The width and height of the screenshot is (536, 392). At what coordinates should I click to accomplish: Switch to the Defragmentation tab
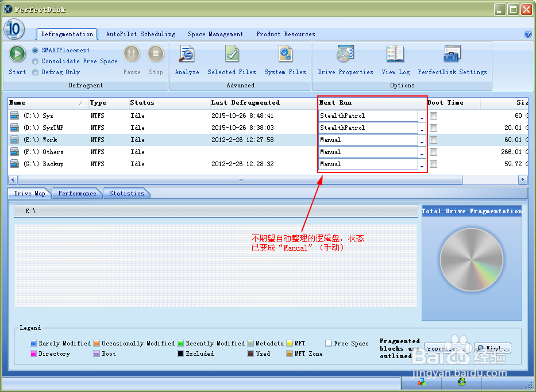(67, 34)
